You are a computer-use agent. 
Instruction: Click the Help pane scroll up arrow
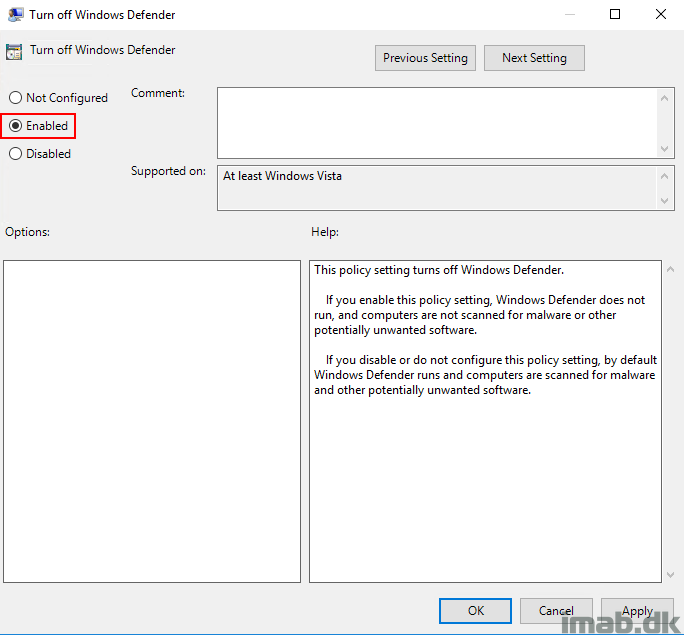coord(670,270)
